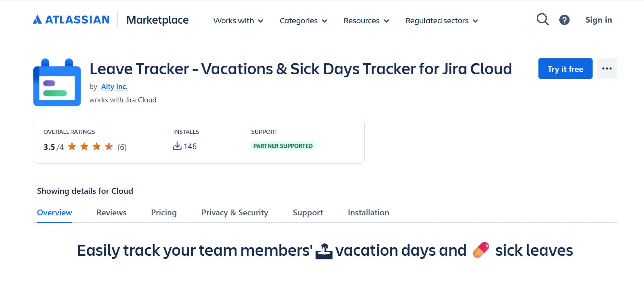Viewport: 644px width, 291px height.
Task: Expand the Works with dropdown
Action: point(238,21)
